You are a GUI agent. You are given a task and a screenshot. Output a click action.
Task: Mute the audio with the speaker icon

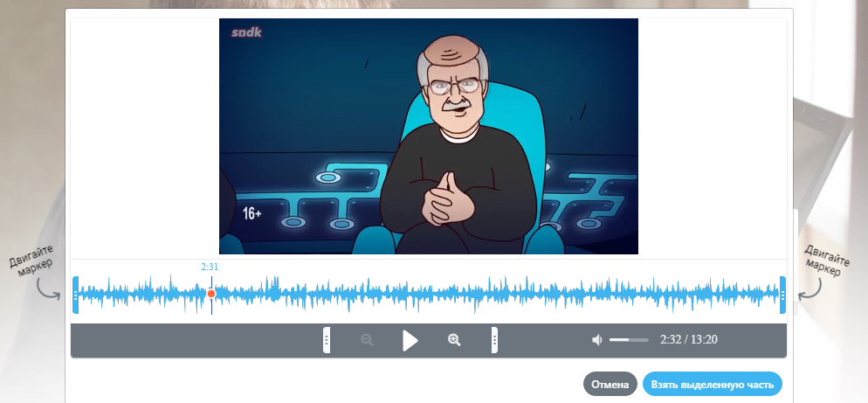click(596, 340)
